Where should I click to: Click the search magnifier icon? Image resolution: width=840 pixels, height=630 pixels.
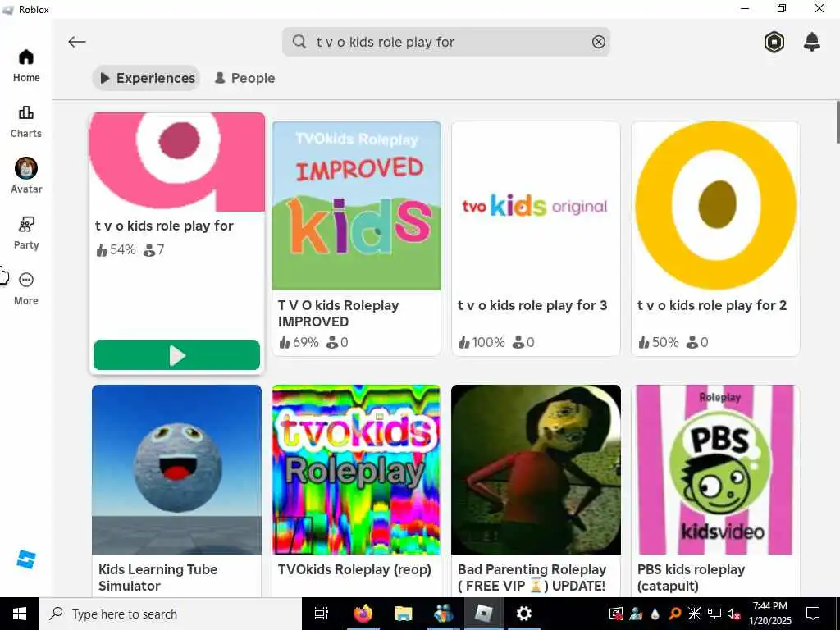pos(299,42)
